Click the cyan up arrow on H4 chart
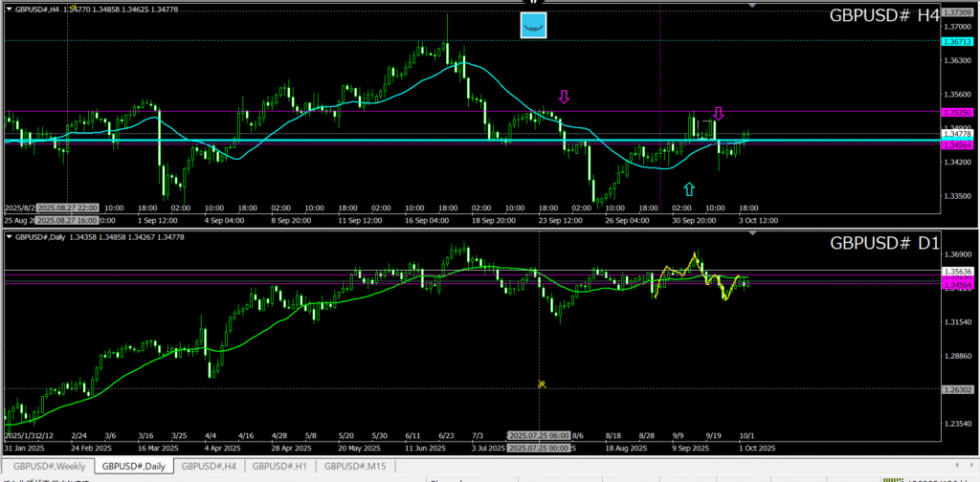980x482 pixels. (x=689, y=189)
